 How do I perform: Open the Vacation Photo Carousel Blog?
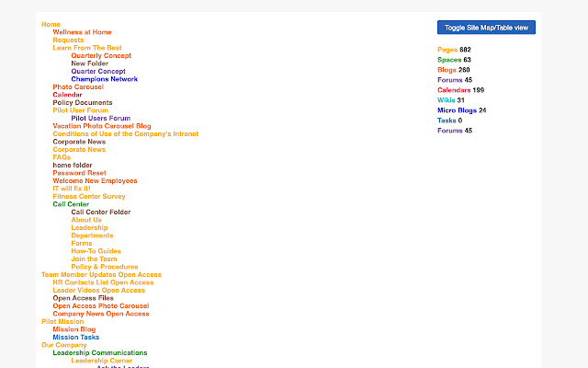coord(102,126)
